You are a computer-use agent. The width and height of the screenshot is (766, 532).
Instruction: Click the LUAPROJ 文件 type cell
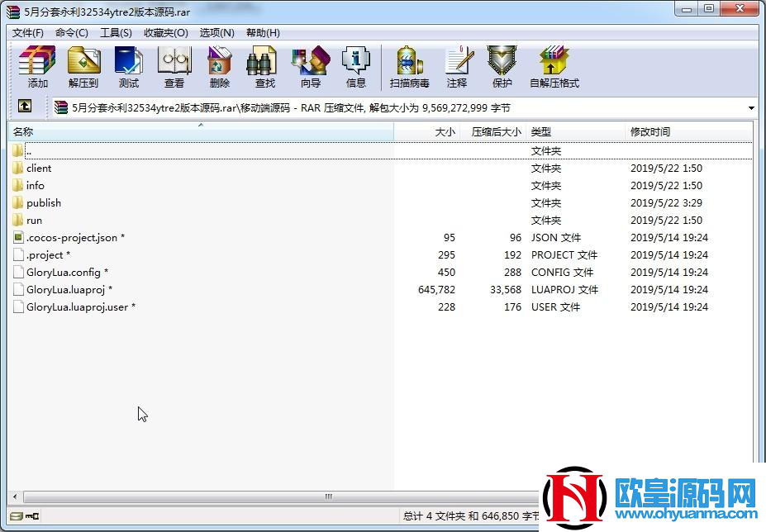(564, 290)
